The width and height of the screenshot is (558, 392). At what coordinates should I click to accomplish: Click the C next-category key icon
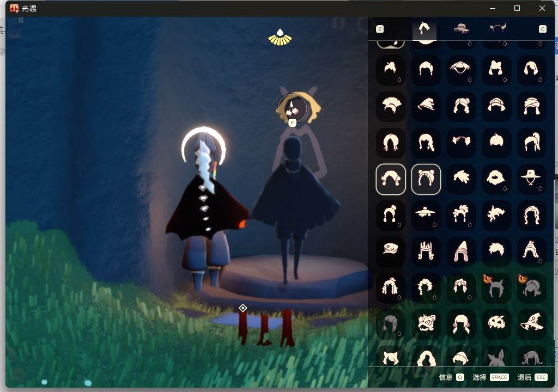(542, 29)
